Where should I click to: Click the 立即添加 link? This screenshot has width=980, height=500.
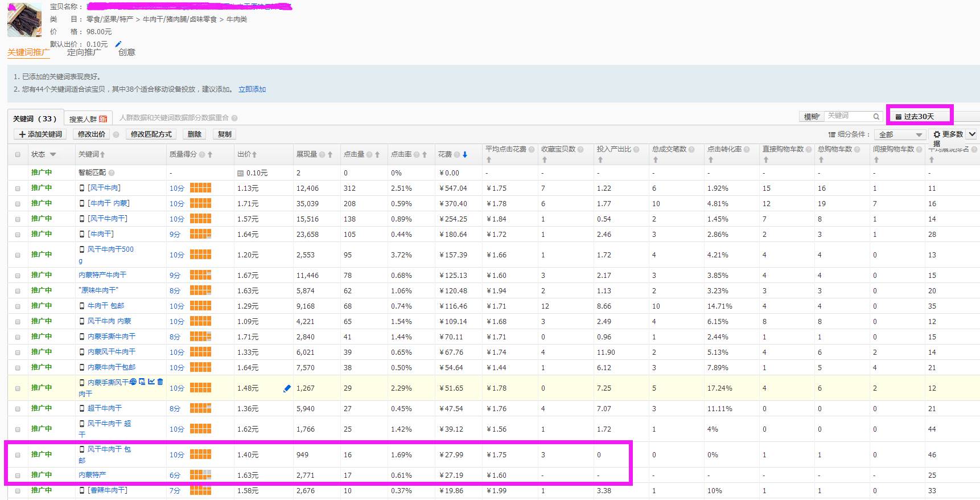coord(252,89)
